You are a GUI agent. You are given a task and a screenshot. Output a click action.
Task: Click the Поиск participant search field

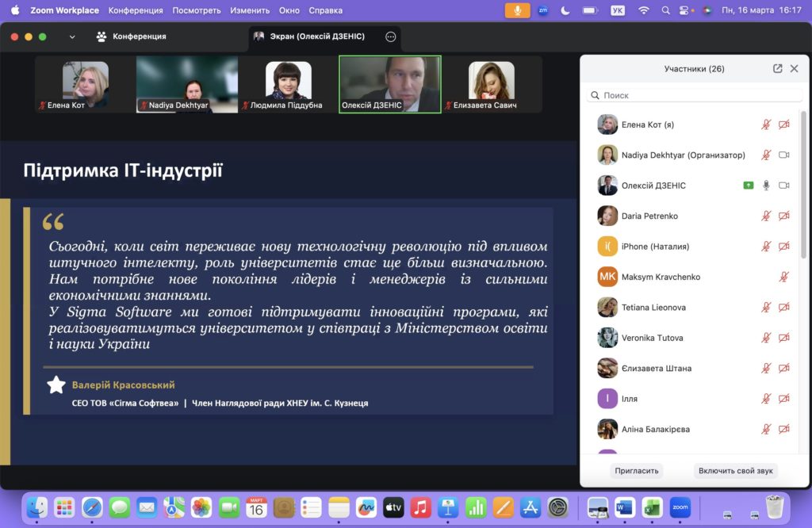[695, 95]
